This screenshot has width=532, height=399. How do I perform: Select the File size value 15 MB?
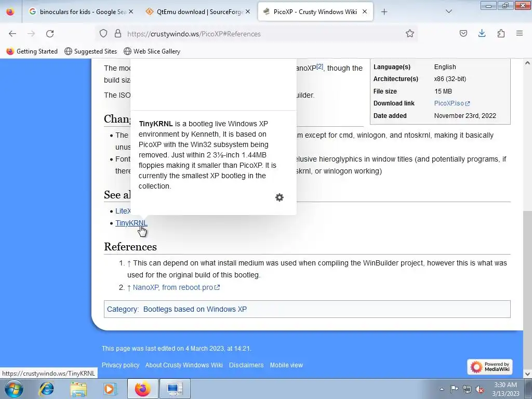pyautogui.click(x=443, y=91)
